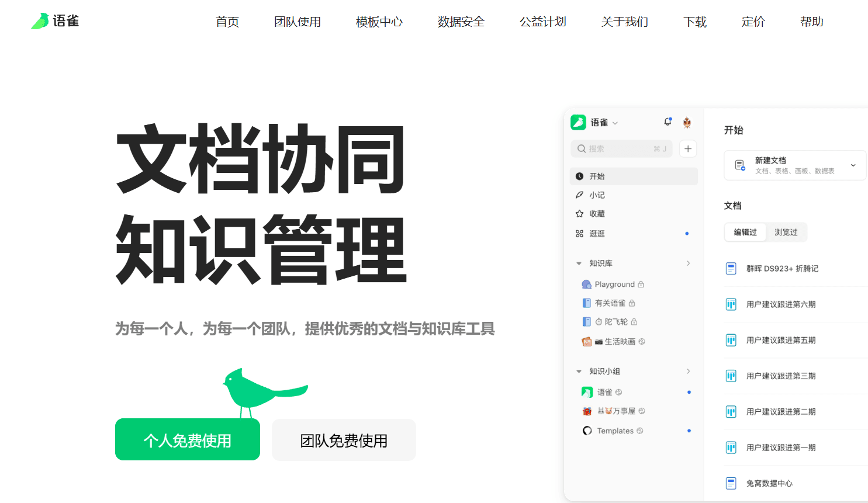This screenshot has width=868, height=503.
Task: Open document titled 用户建议跟进第一期
Action: 781,448
